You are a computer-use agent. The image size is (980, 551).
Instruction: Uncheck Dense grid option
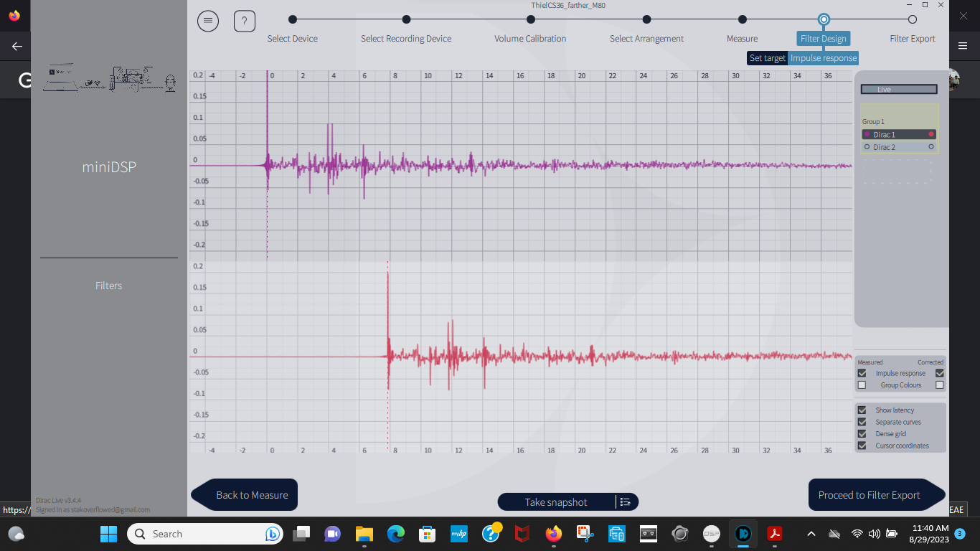(x=862, y=434)
